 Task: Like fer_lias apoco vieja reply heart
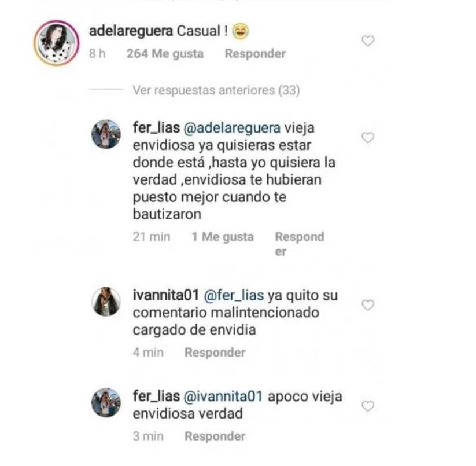(368, 406)
